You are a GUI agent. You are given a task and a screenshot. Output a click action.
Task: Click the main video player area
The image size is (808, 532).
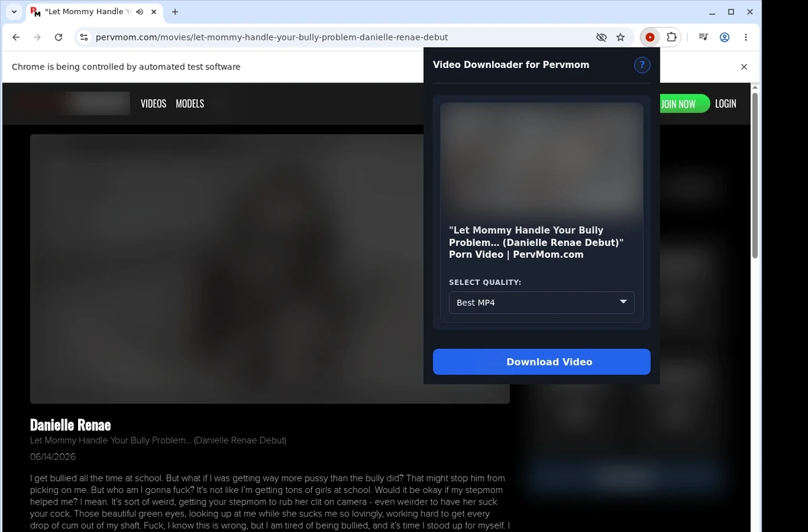click(x=269, y=269)
